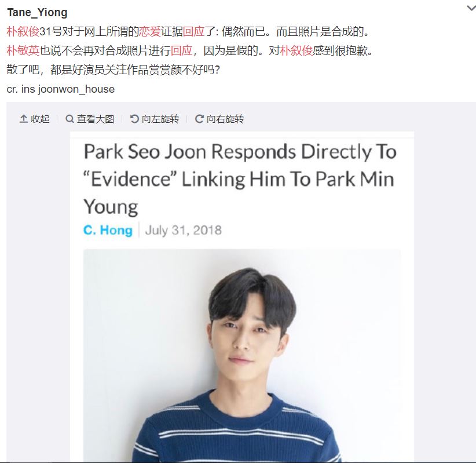This screenshot has width=476, height=463.
Task: Click the man's portrait photo
Action: (x=242, y=355)
